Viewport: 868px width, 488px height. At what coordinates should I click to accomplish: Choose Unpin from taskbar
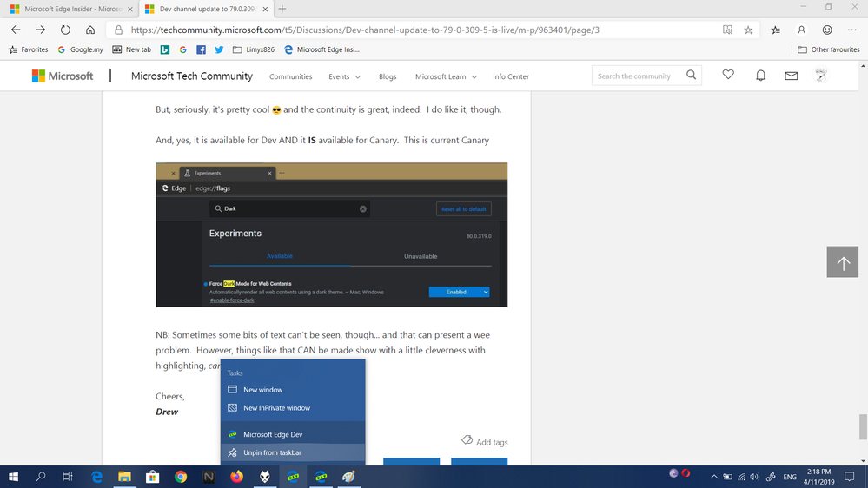(x=293, y=452)
